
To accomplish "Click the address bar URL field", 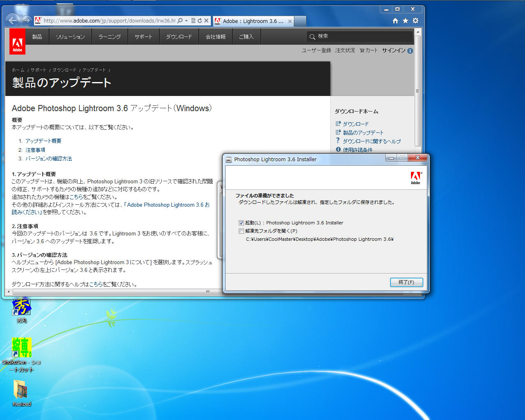I will (109, 21).
